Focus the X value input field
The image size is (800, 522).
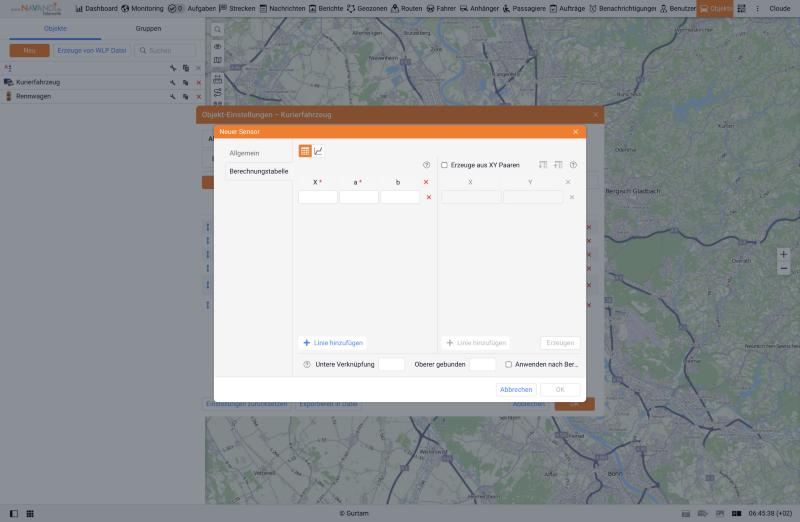pyautogui.click(x=318, y=197)
